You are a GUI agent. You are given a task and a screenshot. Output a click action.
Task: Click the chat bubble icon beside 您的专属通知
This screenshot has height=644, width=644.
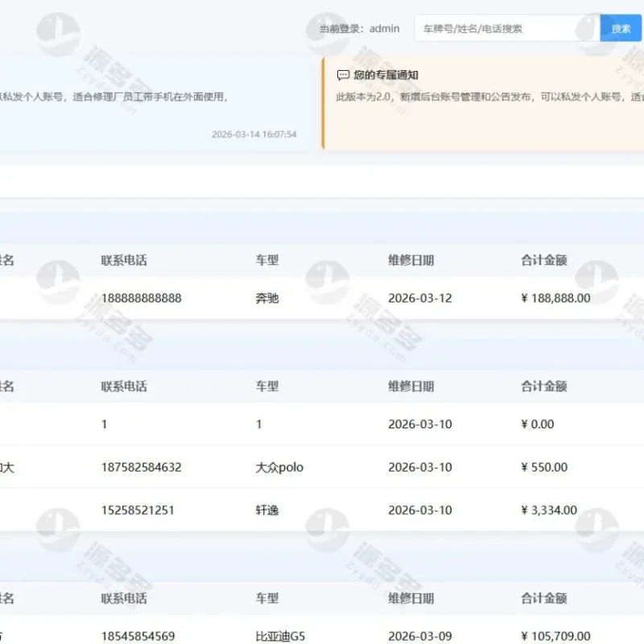click(343, 75)
